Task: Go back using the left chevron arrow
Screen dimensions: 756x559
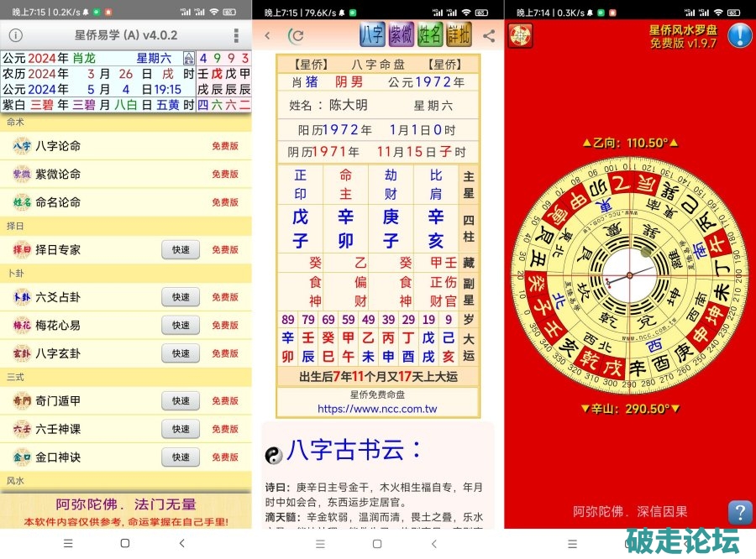Action: pyautogui.click(x=268, y=36)
